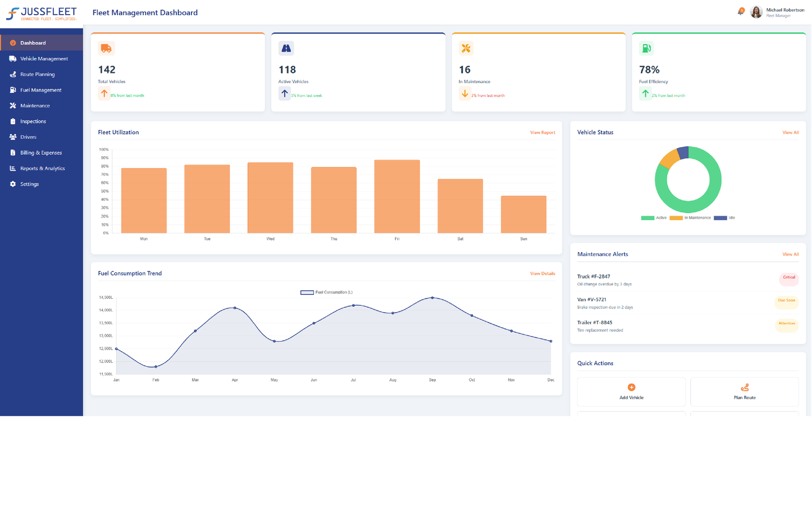Open Vehicle Management from the sidebar
This screenshot has width=812, height=519.
click(x=44, y=59)
